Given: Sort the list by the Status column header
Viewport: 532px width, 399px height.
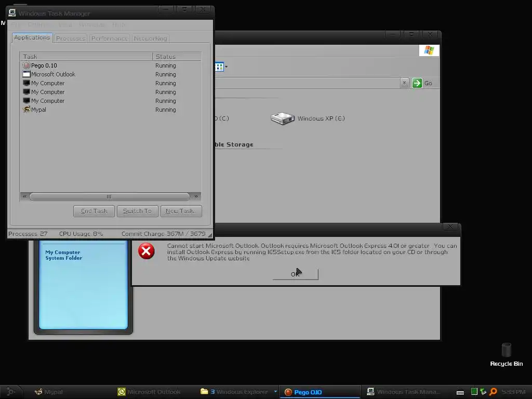Looking at the screenshot, I should 177,56.
